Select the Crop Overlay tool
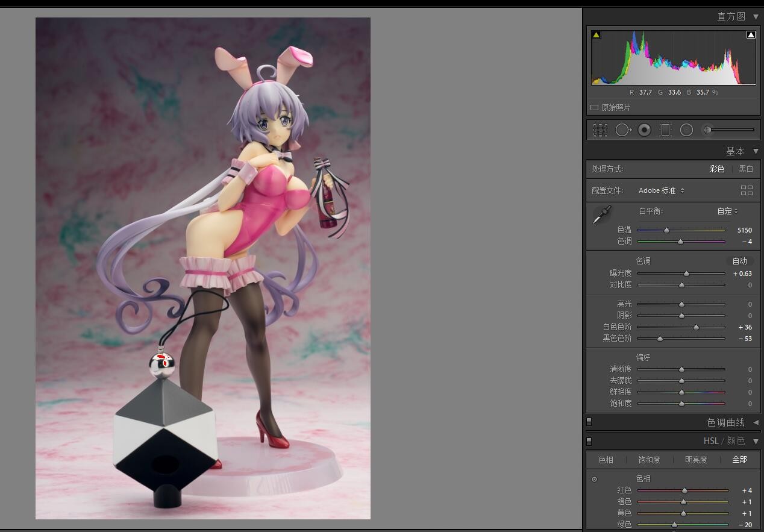Viewport: 764px width, 532px height. click(600, 130)
